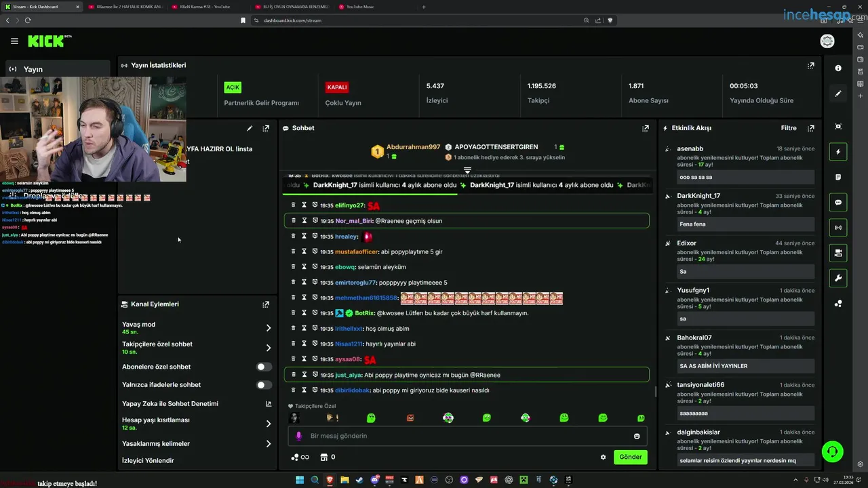
Task: Click the Bir mesaj gönderin input field
Action: click(467, 436)
